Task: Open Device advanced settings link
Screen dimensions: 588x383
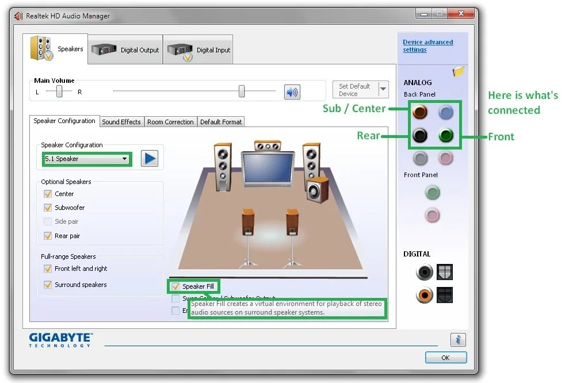Action: pos(428,46)
